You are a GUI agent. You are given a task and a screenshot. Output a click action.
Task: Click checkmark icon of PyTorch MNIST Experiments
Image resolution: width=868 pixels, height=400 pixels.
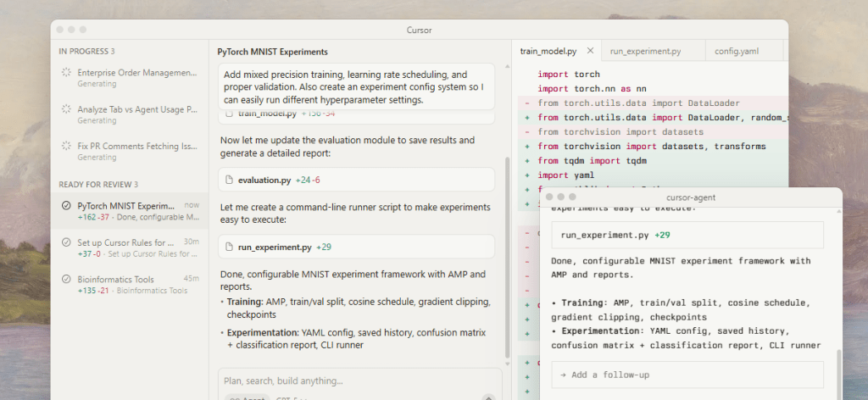tap(66, 206)
